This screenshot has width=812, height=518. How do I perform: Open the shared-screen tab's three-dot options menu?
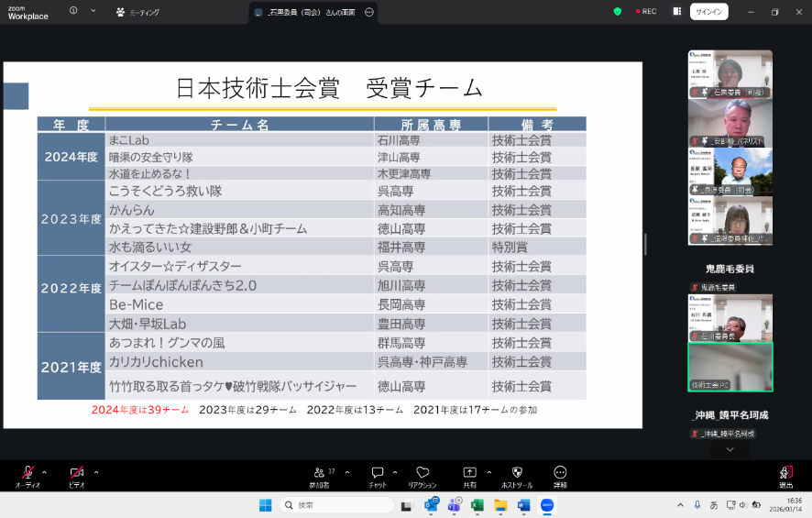369,12
